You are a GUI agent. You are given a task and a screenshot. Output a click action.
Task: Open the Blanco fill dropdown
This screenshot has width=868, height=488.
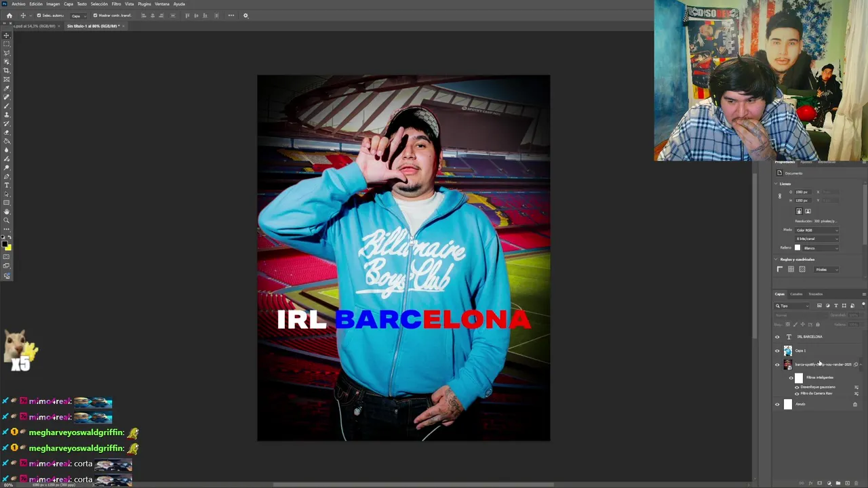tap(821, 248)
